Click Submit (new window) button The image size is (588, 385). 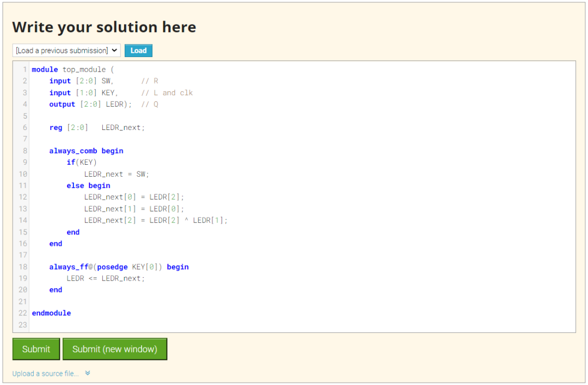115,349
